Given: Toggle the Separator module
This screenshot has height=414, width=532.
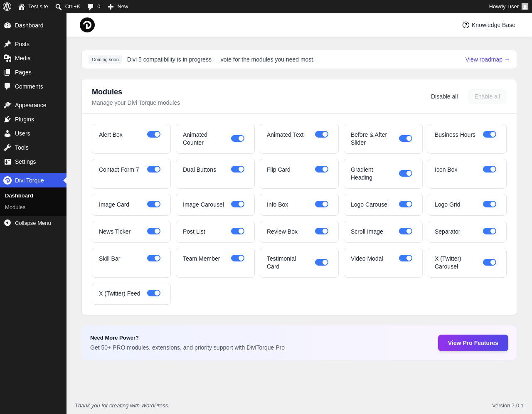Looking at the screenshot, I should click(x=490, y=231).
